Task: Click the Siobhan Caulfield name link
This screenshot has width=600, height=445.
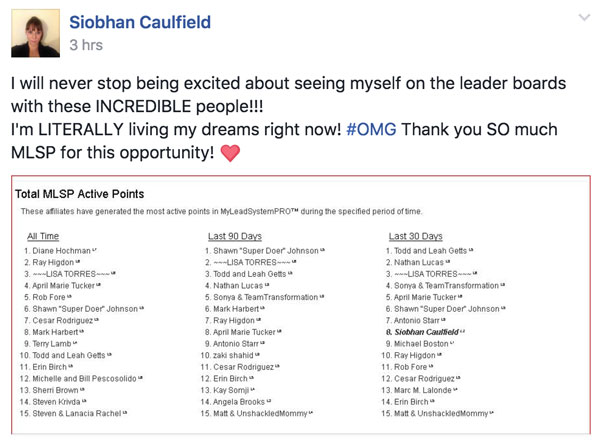Action: (140, 22)
